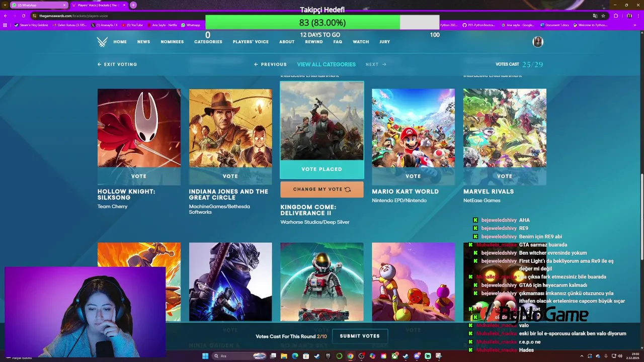Open the Gelen Kutusu Gmail bookmark

70,25
